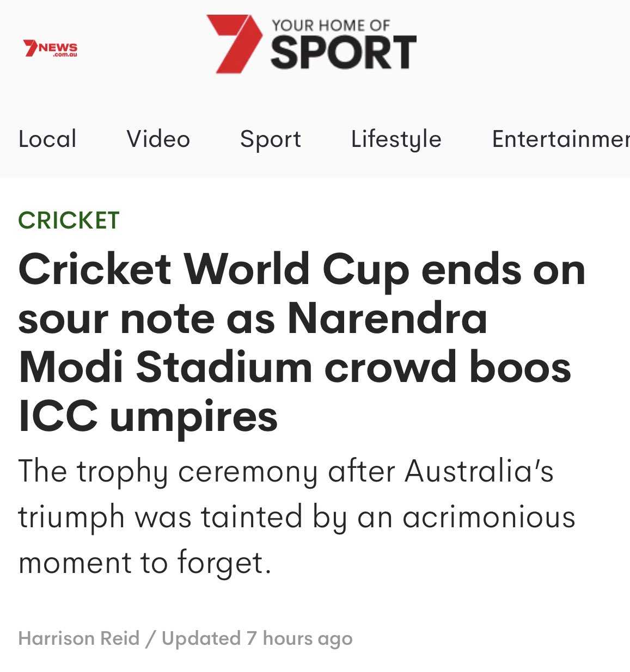
Task: Open author Harrison Reid's profile
Action: pos(79,638)
